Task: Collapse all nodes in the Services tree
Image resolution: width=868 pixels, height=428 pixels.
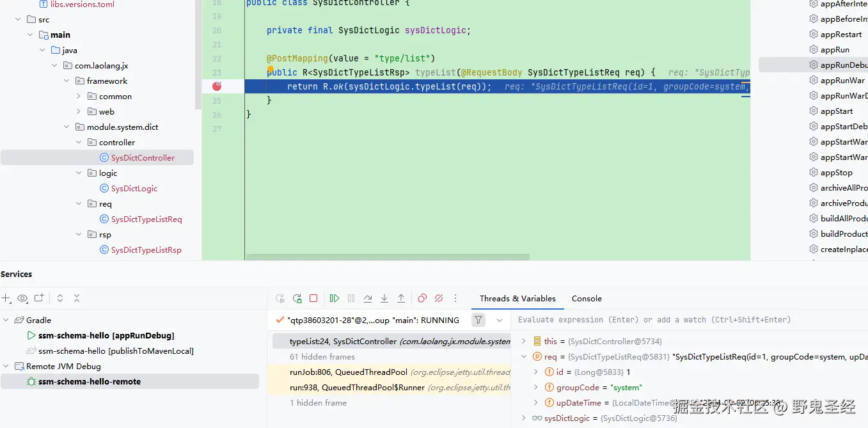Action: pyautogui.click(x=77, y=298)
